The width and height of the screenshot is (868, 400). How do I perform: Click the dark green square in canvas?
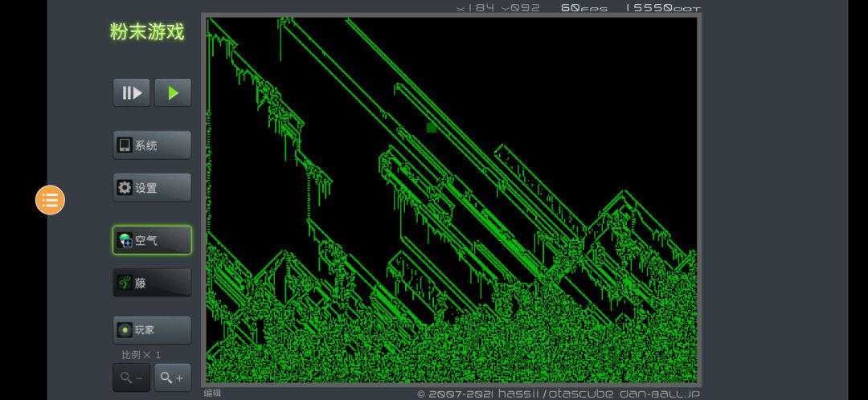(432, 127)
